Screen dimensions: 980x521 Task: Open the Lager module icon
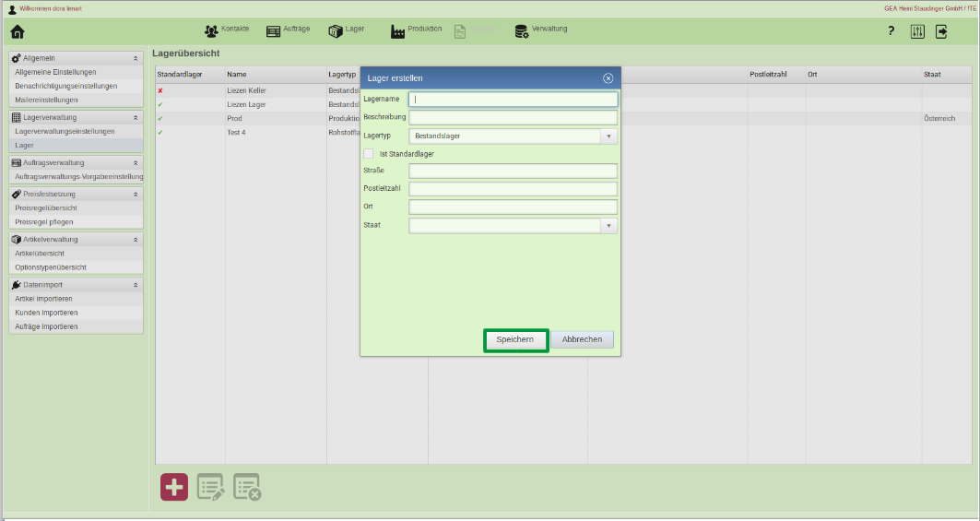336,31
